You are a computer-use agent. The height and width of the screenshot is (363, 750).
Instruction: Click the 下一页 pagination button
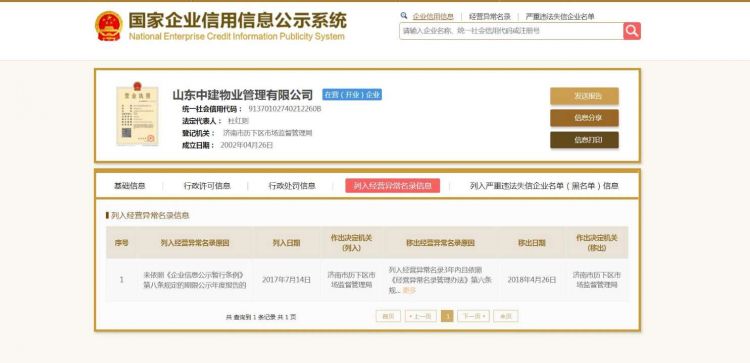[474, 316]
